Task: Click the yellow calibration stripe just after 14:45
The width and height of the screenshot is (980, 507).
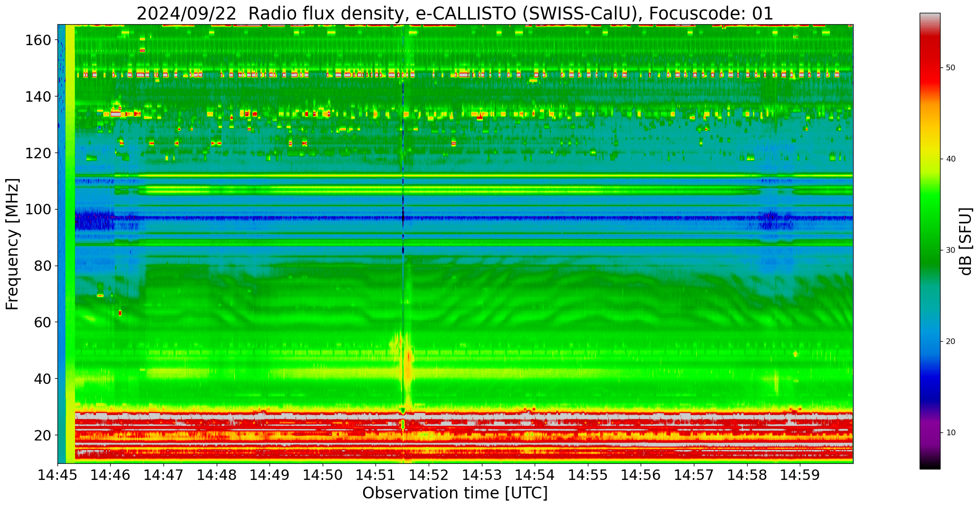Action: pos(70,244)
